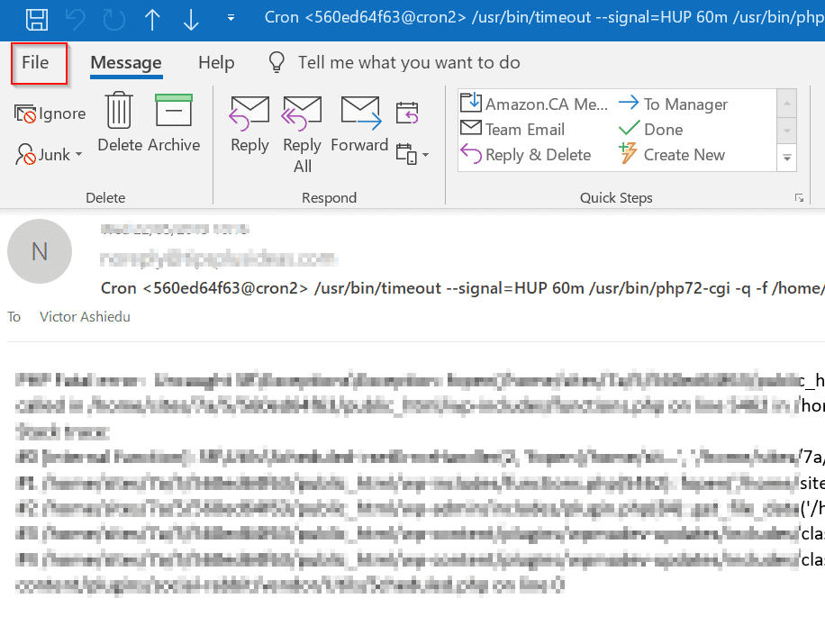The height and width of the screenshot is (644, 825).
Task: Open the File menu
Action: [36, 63]
